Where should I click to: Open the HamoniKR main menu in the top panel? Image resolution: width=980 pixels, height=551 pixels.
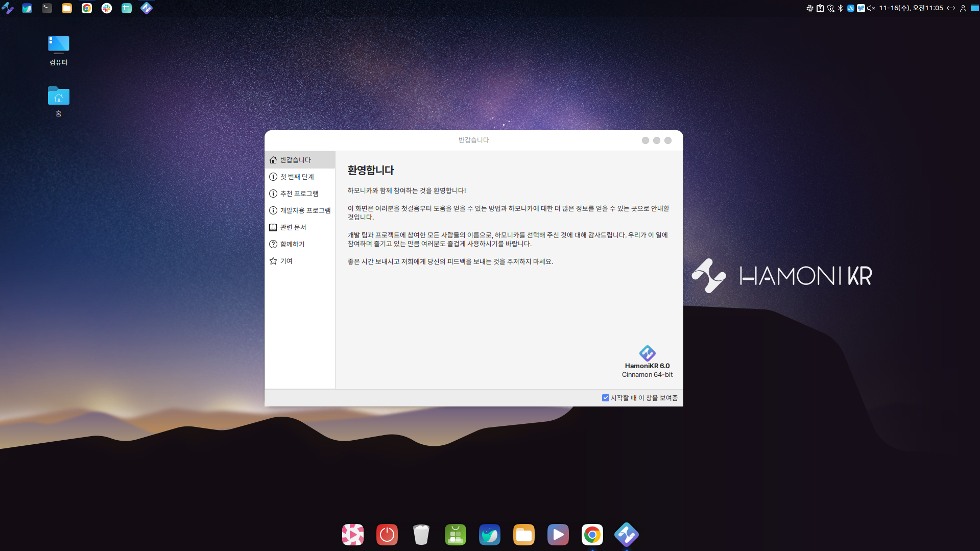8,8
